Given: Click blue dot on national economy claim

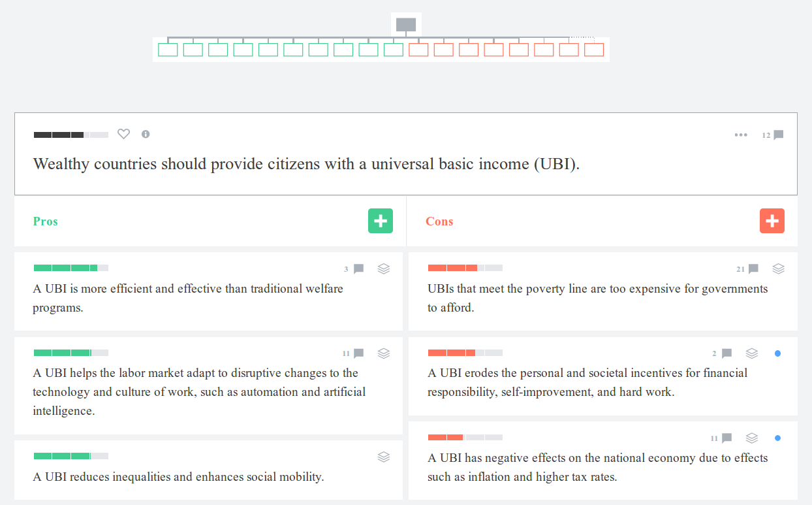Looking at the screenshot, I should pos(777,438).
